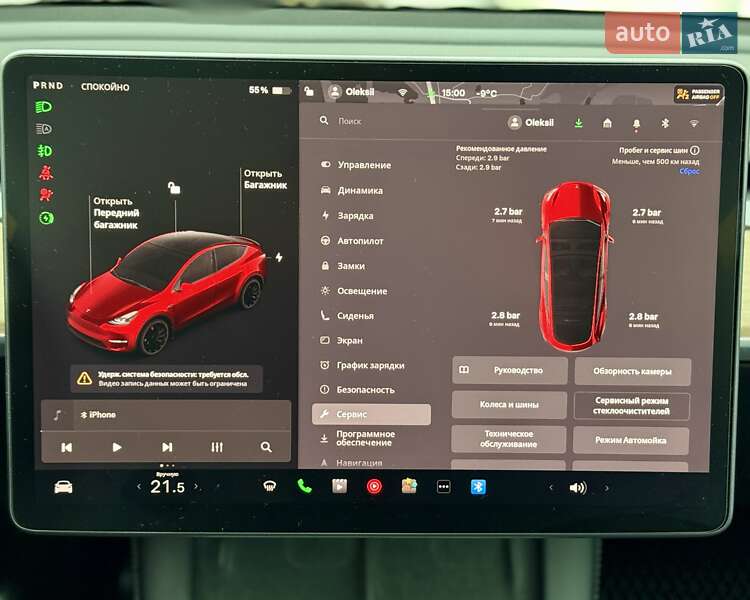The height and width of the screenshot is (600, 750).
Task: Tap the open rear trunk label
Action: 265,179
